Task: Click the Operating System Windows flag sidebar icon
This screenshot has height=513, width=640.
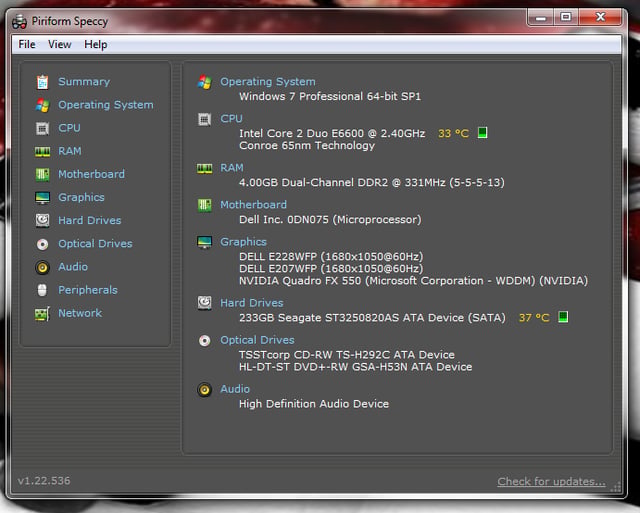Action: point(42,105)
